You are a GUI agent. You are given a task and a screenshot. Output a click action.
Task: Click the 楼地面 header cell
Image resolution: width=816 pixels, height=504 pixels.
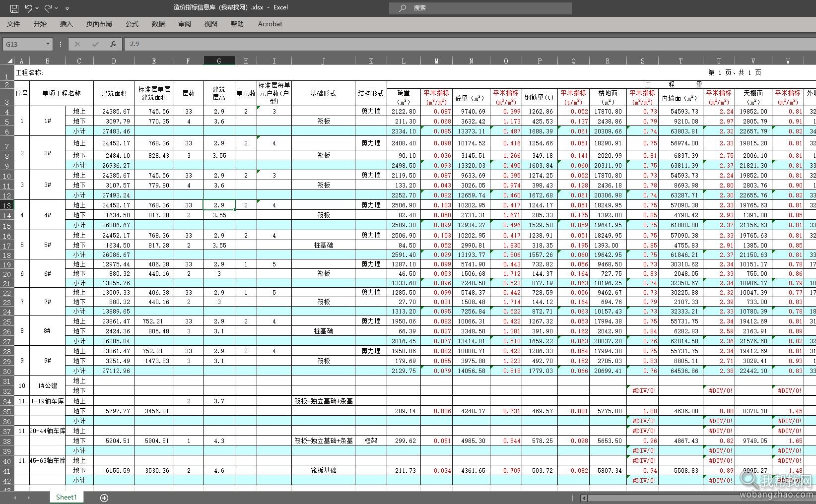point(608,97)
